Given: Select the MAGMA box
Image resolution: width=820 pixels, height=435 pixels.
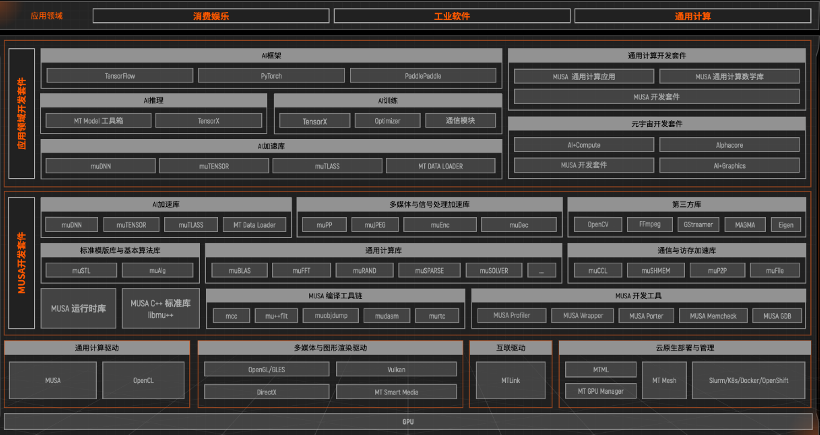Looking at the screenshot, I should pyautogui.click(x=745, y=225).
